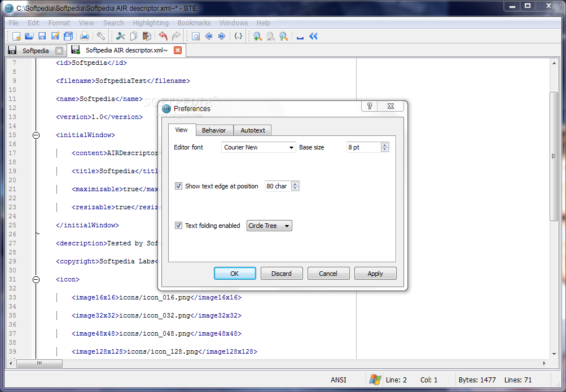Click the whitespace underscore toolbar icon
Screen dimensions: 566x392
[x=300, y=37]
